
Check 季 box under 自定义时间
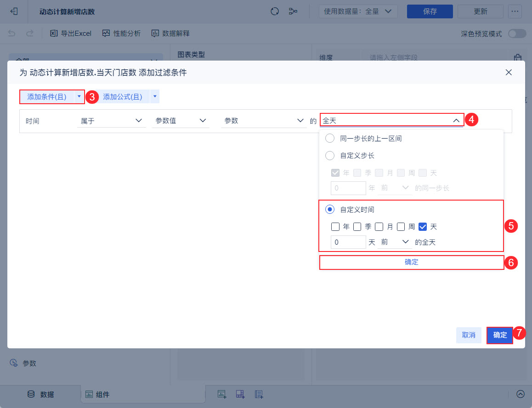click(x=357, y=227)
